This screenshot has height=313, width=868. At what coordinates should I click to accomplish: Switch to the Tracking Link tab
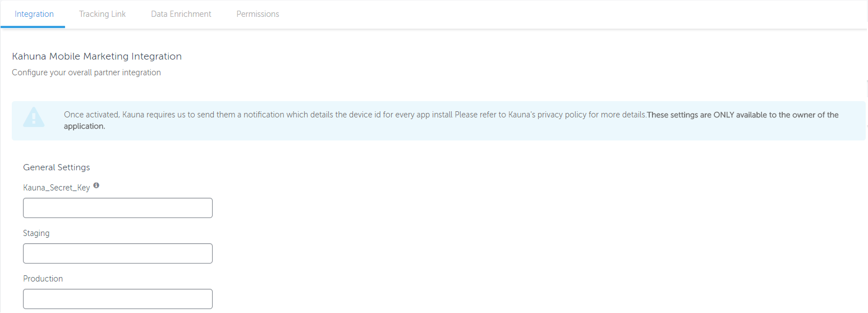(102, 14)
